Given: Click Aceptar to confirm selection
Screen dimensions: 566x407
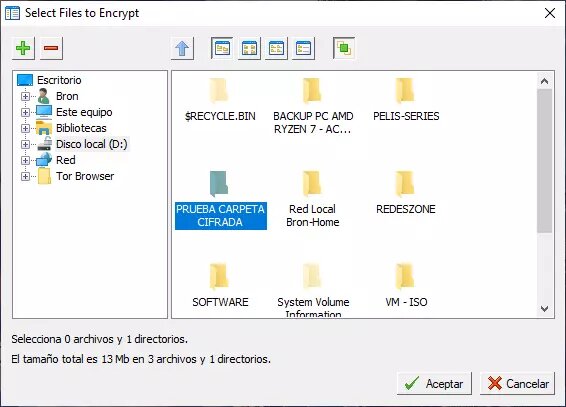Looking at the screenshot, I should pyautogui.click(x=434, y=384).
